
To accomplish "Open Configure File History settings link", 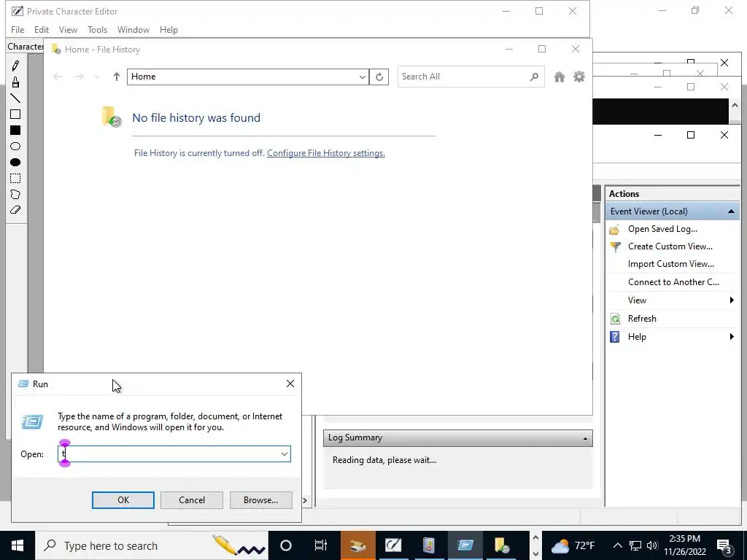I will tap(326, 153).
